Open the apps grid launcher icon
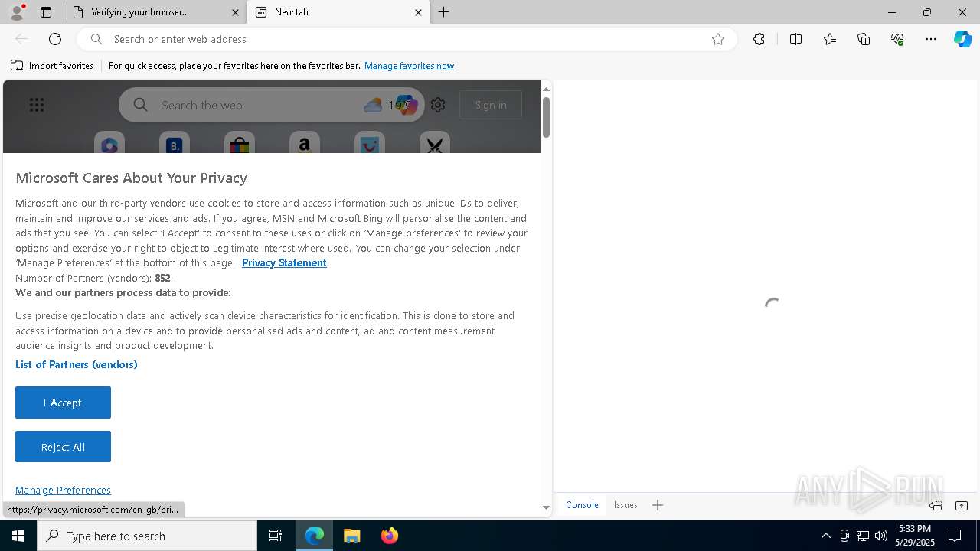 (37, 105)
